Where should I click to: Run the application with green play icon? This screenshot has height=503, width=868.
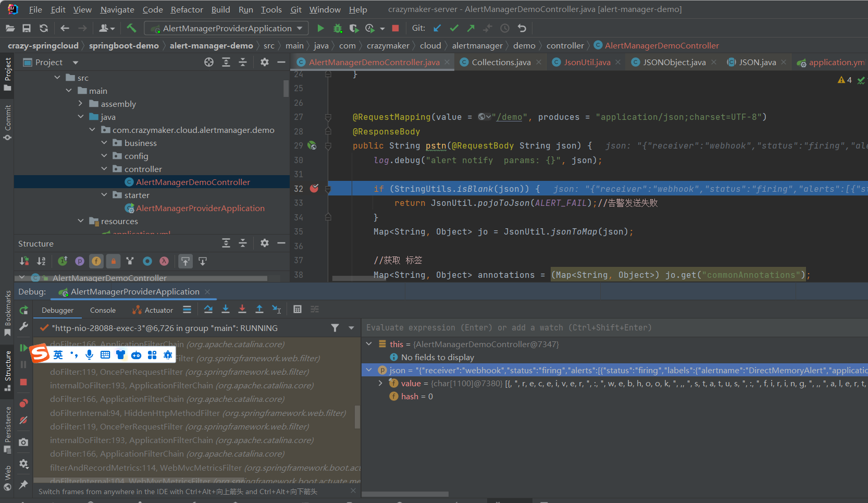click(x=320, y=28)
